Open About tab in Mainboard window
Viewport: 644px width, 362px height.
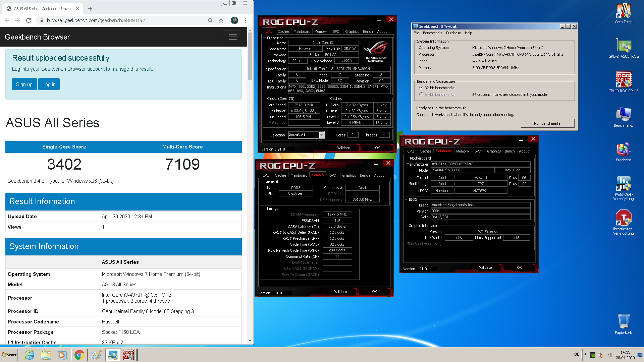coord(524,151)
